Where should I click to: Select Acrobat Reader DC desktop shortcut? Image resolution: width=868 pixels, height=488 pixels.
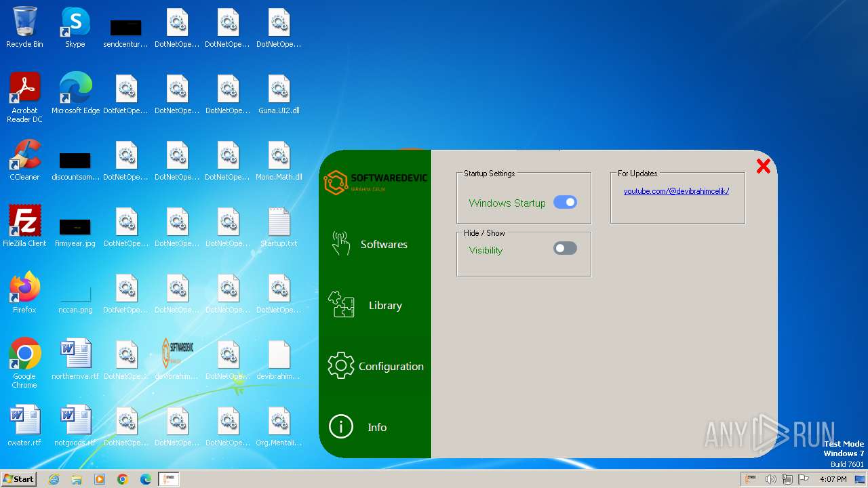point(24,98)
